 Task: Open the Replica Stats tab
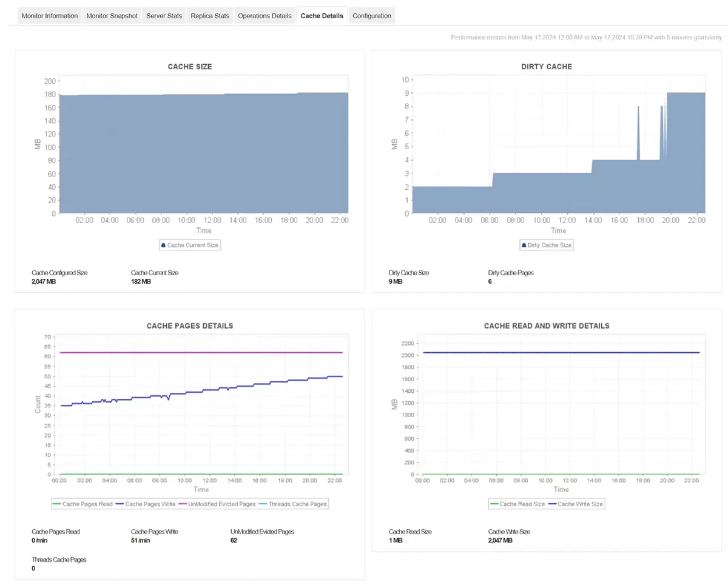(x=210, y=16)
